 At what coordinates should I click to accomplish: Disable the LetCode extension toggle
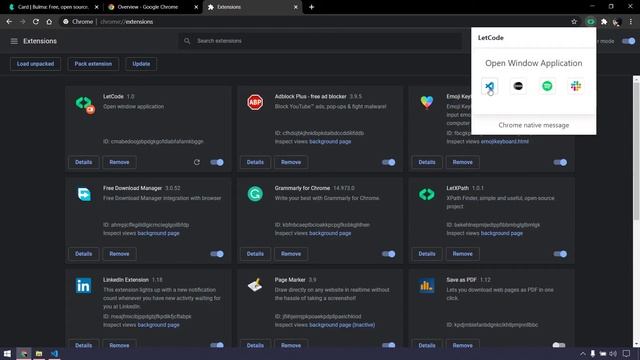click(217, 162)
